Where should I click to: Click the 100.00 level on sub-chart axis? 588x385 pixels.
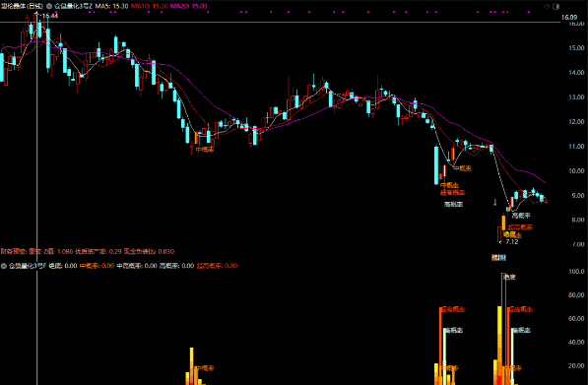(x=576, y=271)
